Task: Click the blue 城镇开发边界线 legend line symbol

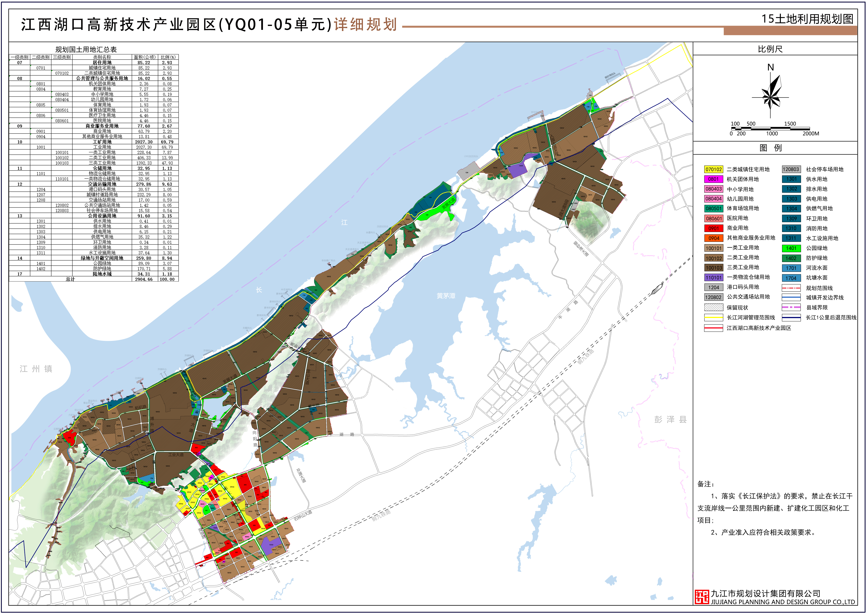Action: tap(791, 298)
